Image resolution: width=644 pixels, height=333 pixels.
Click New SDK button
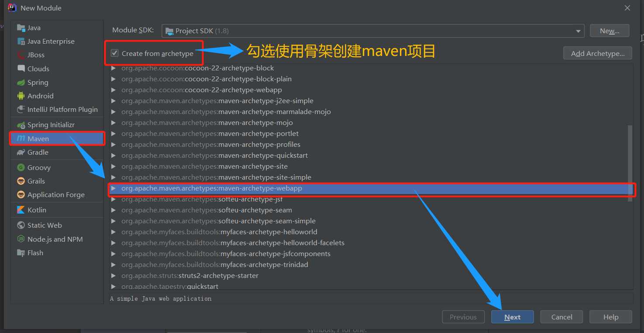pyautogui.click(x=610, y=31)
